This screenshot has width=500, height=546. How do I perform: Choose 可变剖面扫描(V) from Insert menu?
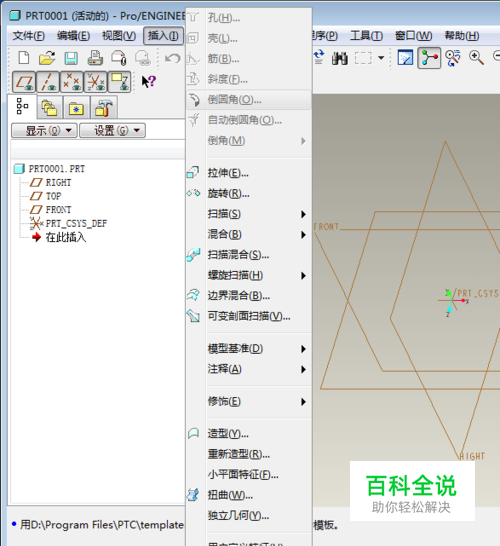click(x=249, y=317)
